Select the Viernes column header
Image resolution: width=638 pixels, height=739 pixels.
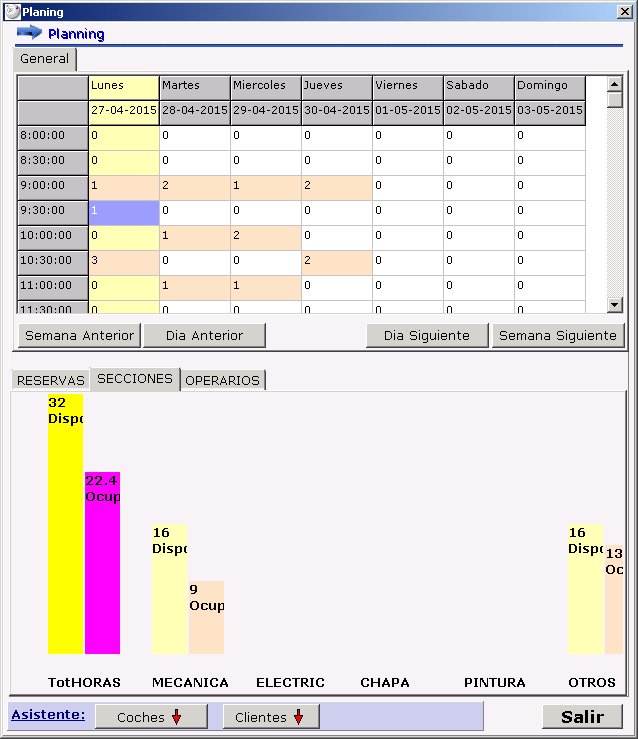(408, 88)
